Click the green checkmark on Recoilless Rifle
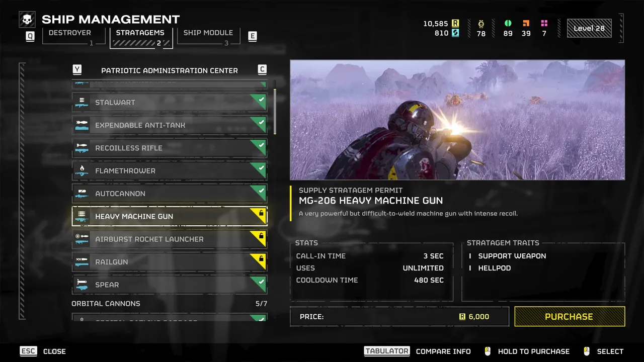This screenshot has width=644, height=362. [x=261, y=145]
